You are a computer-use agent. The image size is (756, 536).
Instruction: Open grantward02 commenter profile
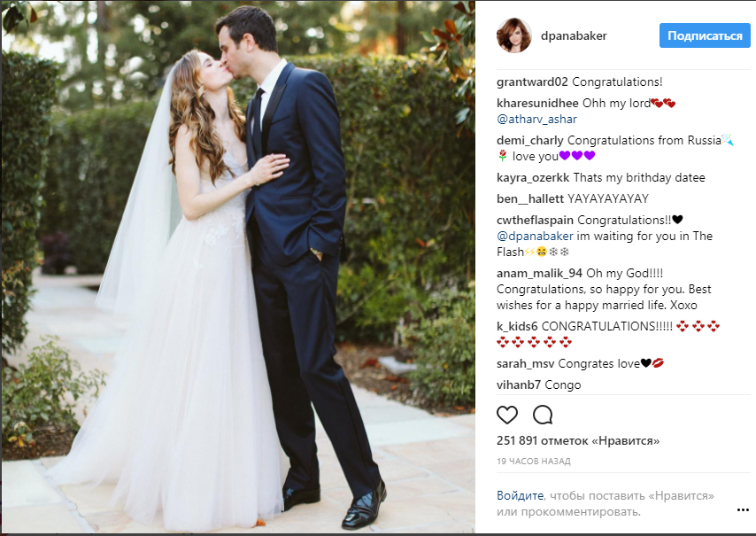tap(532, 82)
